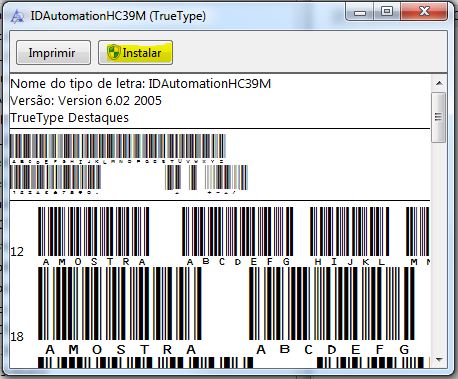Click the alphabet barcode sample strip
The height and width of the screenshot is (379, 458).
point(118,149)
